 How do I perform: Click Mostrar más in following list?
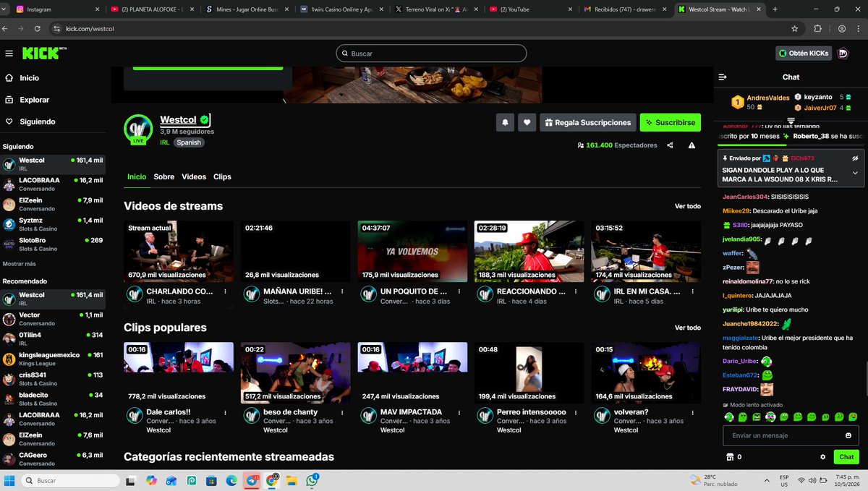click(20, 264)
